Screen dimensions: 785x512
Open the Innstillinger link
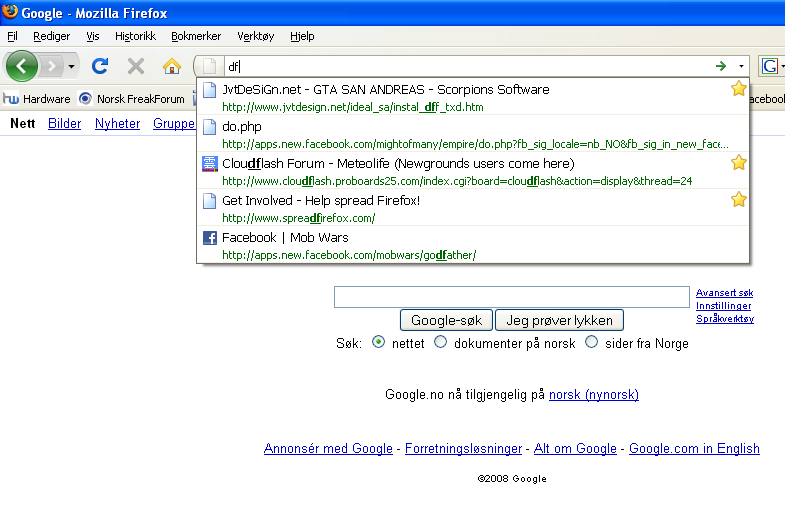(723, 306)
